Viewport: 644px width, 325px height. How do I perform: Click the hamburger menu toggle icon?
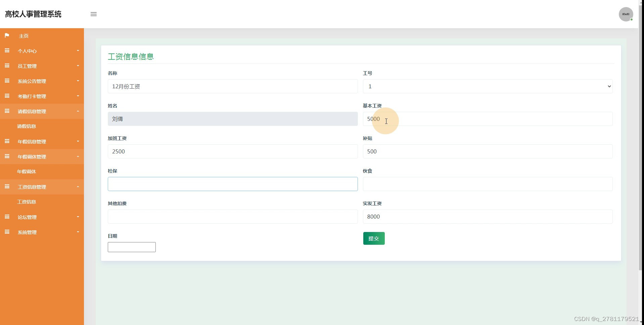(94, 14)
